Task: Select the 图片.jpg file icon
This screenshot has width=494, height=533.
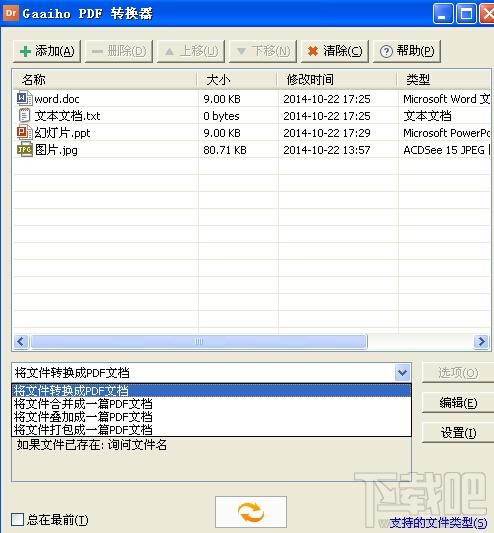Action: (x=24, y=150)
